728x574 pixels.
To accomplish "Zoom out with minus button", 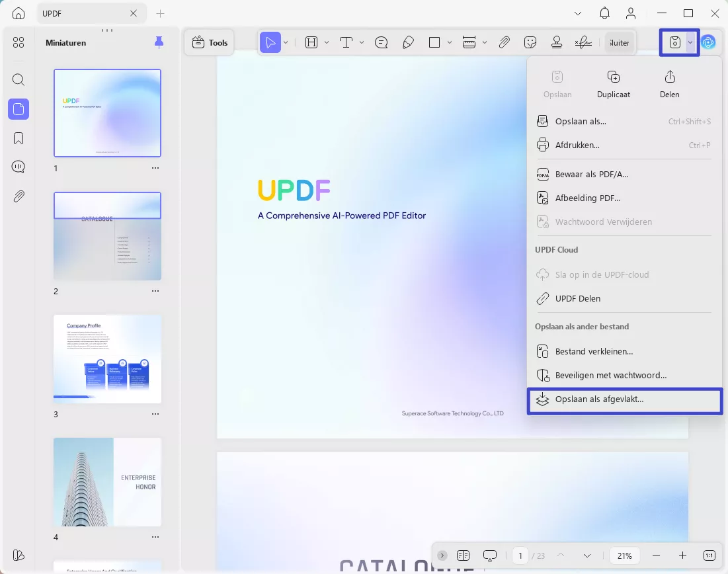I will pos(656,555).
